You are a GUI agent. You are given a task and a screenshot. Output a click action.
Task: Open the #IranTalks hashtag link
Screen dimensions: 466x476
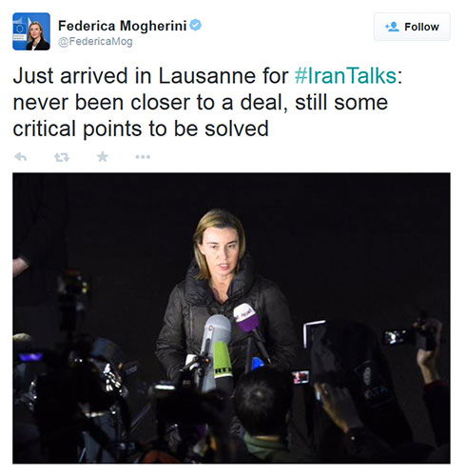[345, 76]
